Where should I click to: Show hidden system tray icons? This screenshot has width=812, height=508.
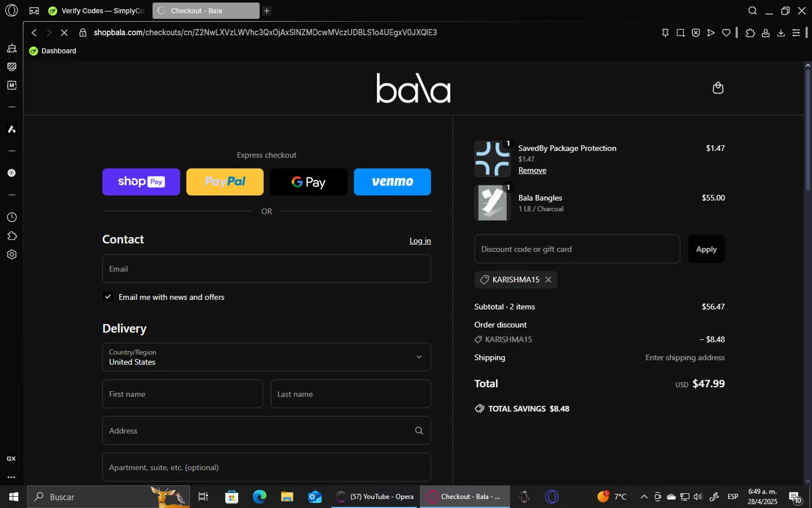click(x=644, y=497)
